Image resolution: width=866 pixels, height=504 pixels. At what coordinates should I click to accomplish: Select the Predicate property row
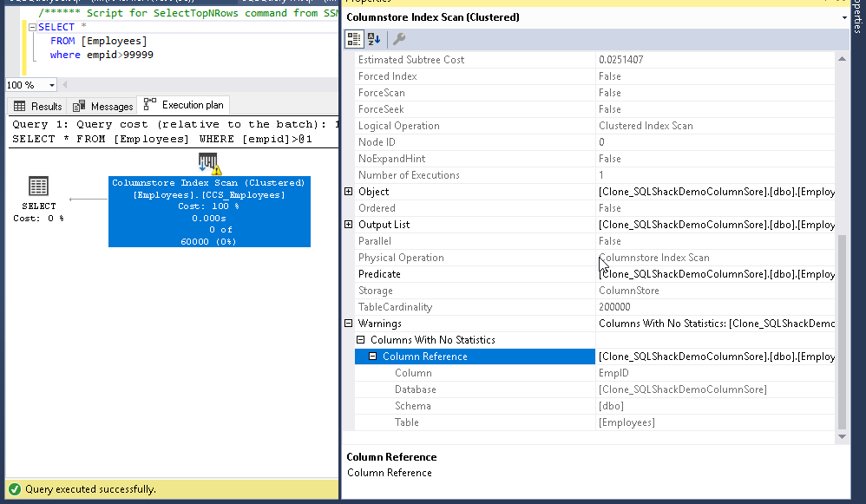click(x=594, y=274)
